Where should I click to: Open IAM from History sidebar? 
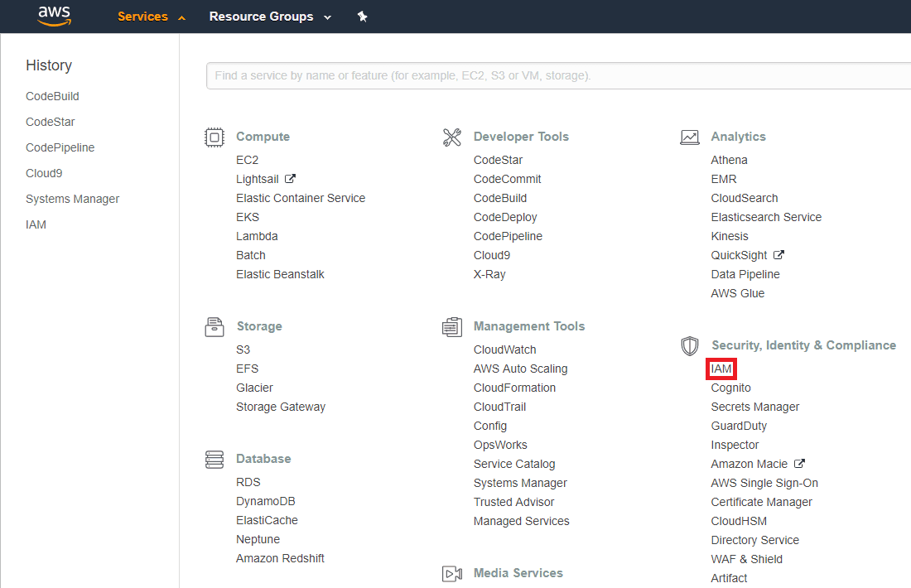tap(36, 224)
